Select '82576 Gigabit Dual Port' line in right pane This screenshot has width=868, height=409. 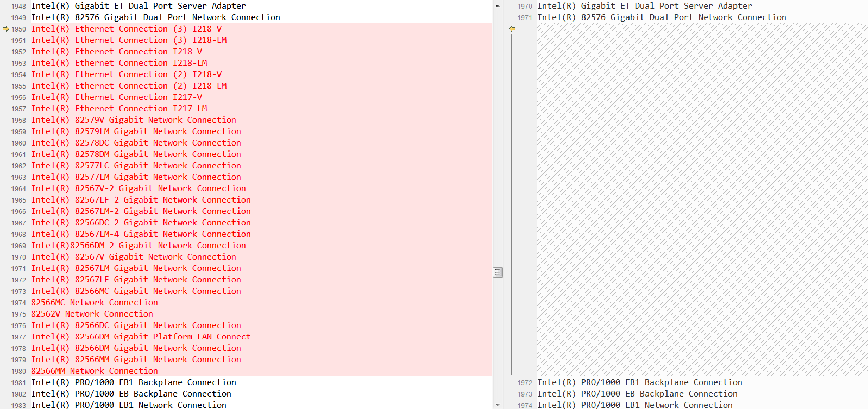pyautogui.click(x=662, y=17)
